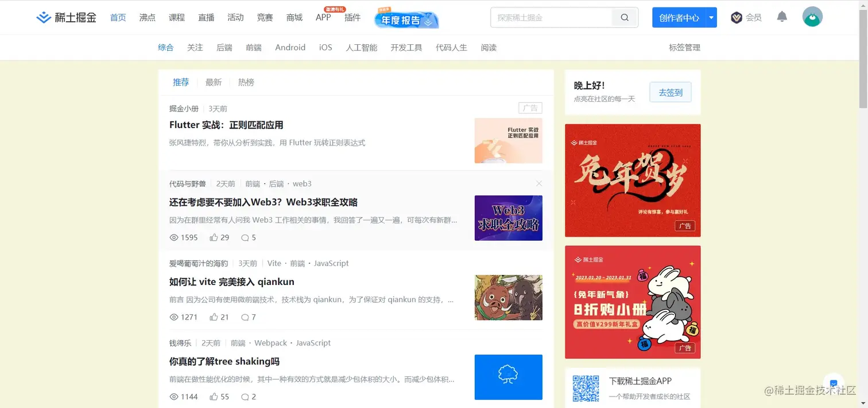Open the 商城 nav item
The image size is (868, 408).
click(x=294, y=17)
